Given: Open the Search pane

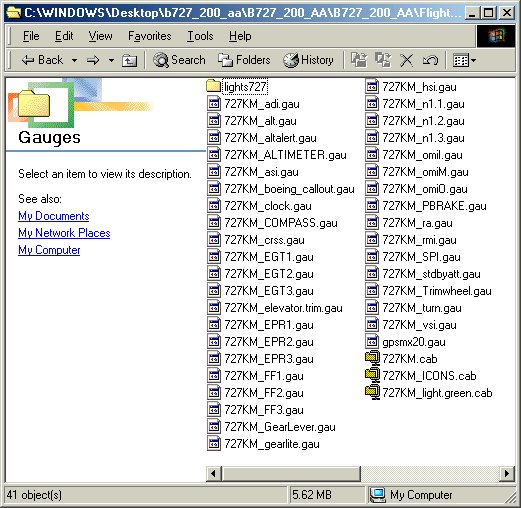Looking at the screenshot, I should [x=179, y=60].
